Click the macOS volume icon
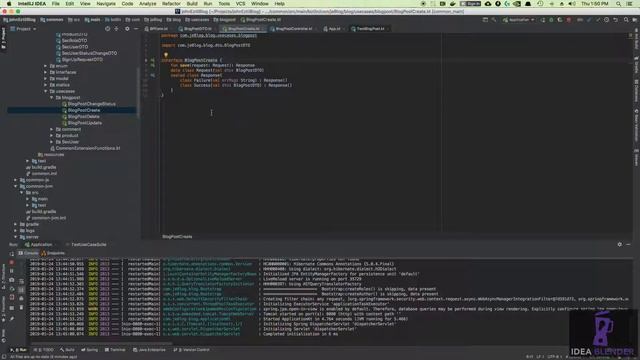 point(572,4)
